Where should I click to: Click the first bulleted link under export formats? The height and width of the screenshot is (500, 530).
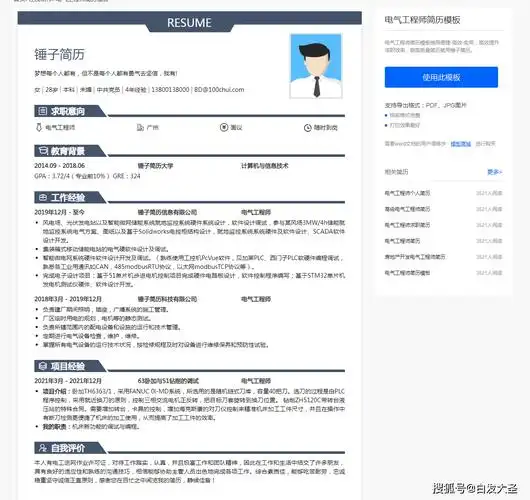(405, 115)
